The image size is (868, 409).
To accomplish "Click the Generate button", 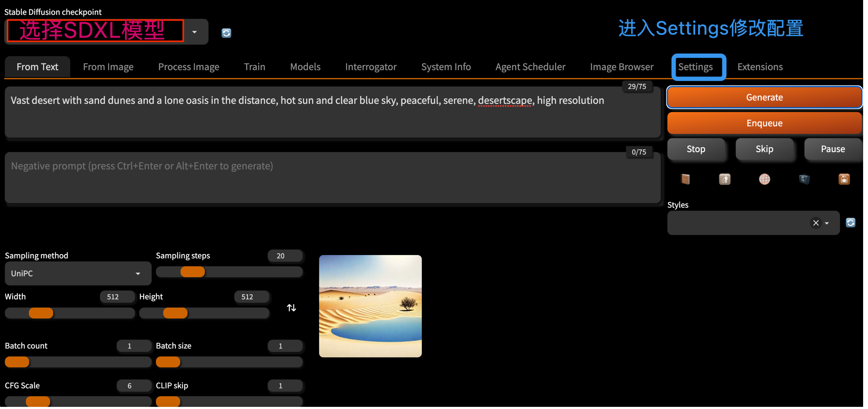I will tap(764, 97).
